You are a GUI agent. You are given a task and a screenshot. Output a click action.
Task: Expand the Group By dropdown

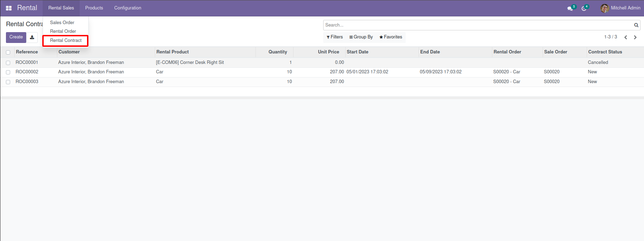point(361,37)
